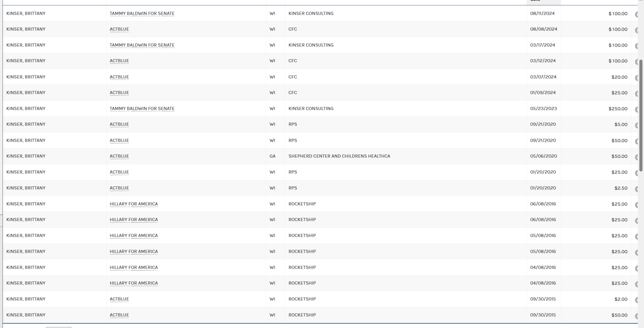Select the date 08/08/2024
This screenshot has width=644, height=328.
544,29
